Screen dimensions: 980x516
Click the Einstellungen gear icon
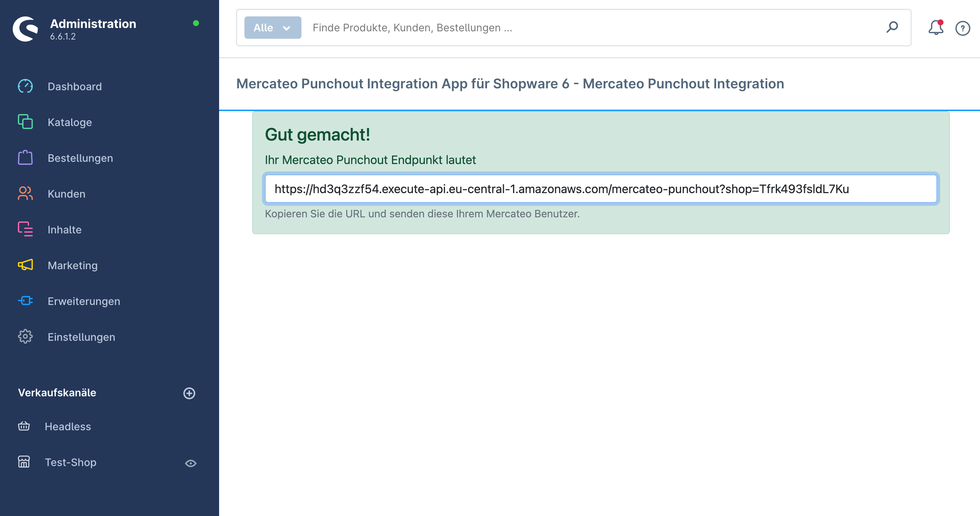(25, 336)
